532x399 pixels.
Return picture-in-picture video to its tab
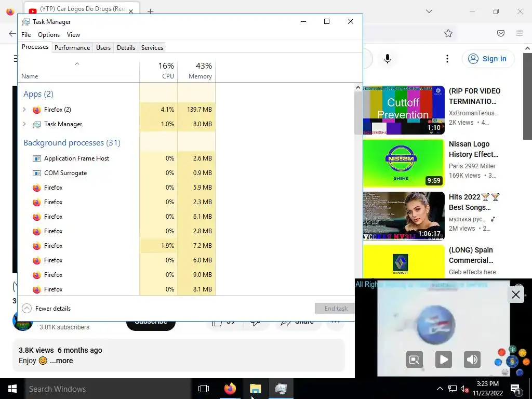pyautogui.click(x=415, y=360)
